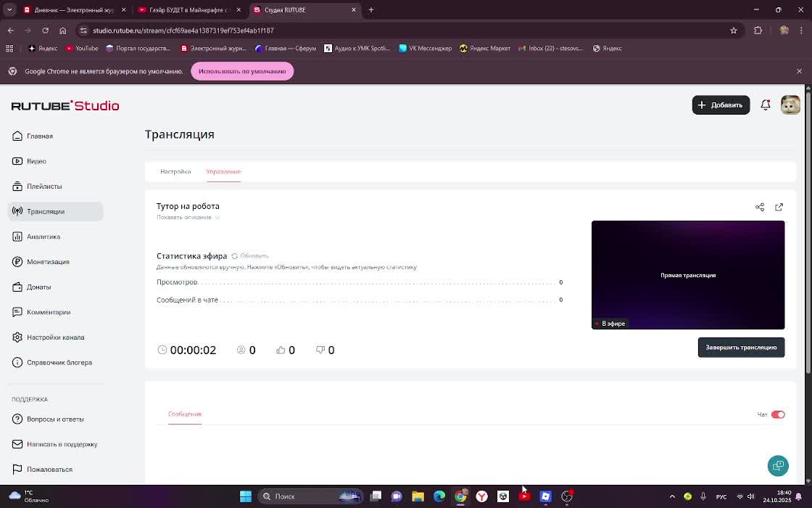
Task: Open VK Мессенджер bookmark
Action: pos(425,48)
